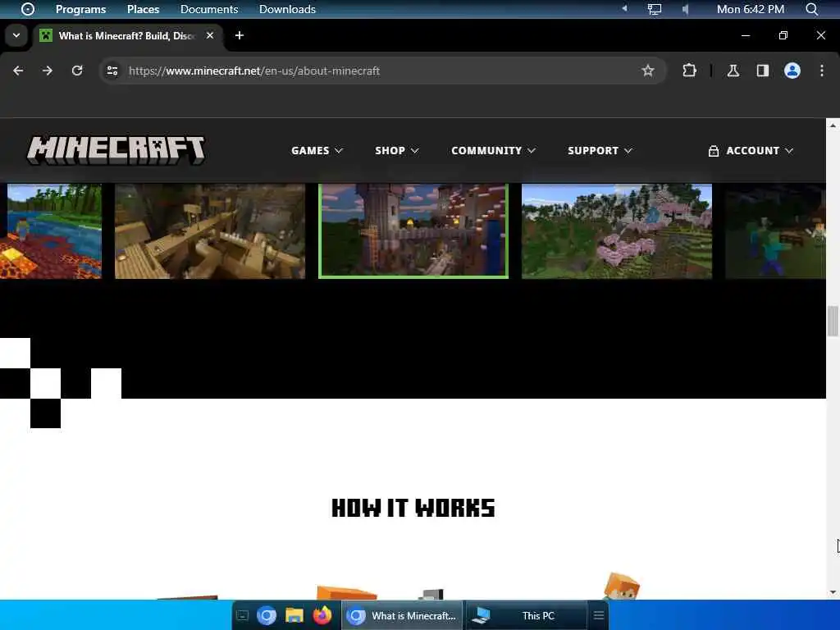Select the zombie screenshot thumbnail
The width and height of the screenshot is (840, 630).
point(775,231)
